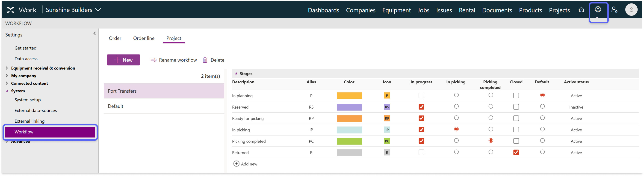This screenshot has width=644, height=176.
Task: Click the Rename workflow icon
Action: [x=153, y=60]
